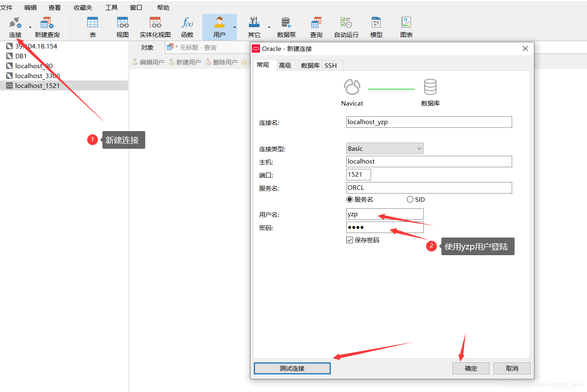
Task: Expand the Others (其它) dropdown arrow
Action: tap(269, 28)
